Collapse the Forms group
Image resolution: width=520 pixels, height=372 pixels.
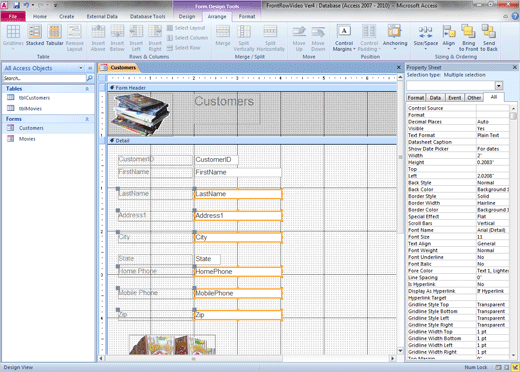[x=87, y=119]
